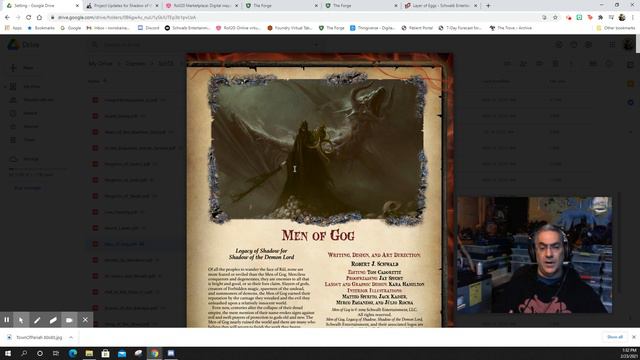Image resolution: width=640 pixels, height=360 pixels.
Task: Open Cortana from the taskbar
Action: pyautogui.click(x=40, y=353)
